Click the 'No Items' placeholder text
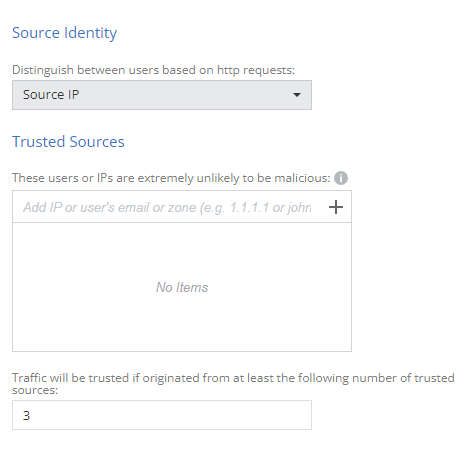 pos(182,287)
